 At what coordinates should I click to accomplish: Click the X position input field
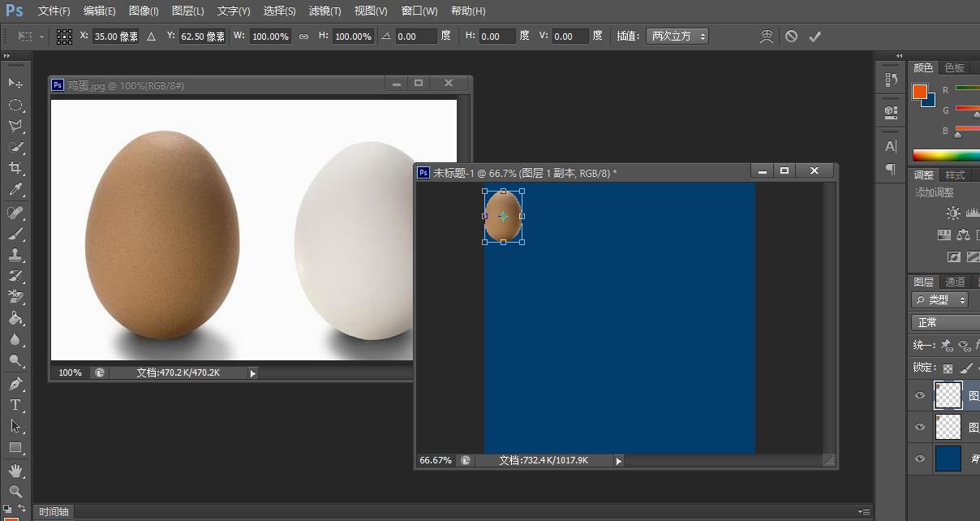pyautogui.click(x=115, y=37)
